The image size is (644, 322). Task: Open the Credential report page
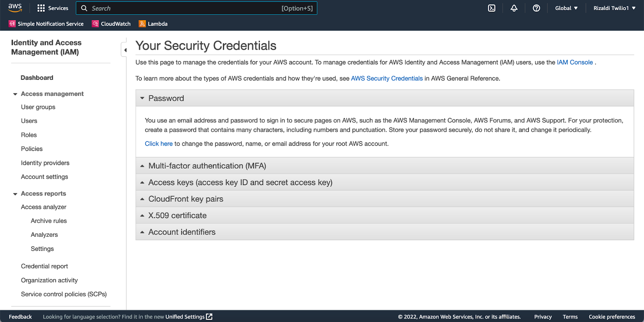pos(44,266)
